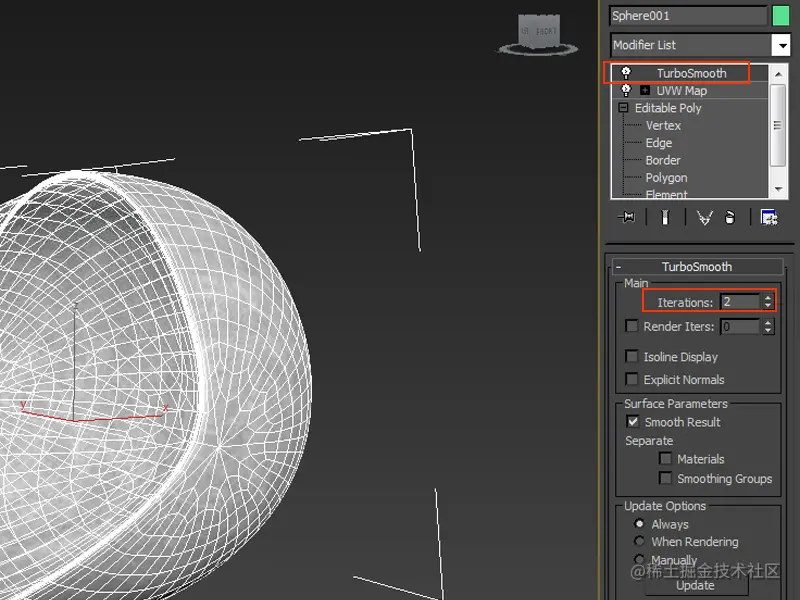Click the Sphere001 object name field
The width and height of the screenshot is (800, 600).
click(x=688, y=16)
